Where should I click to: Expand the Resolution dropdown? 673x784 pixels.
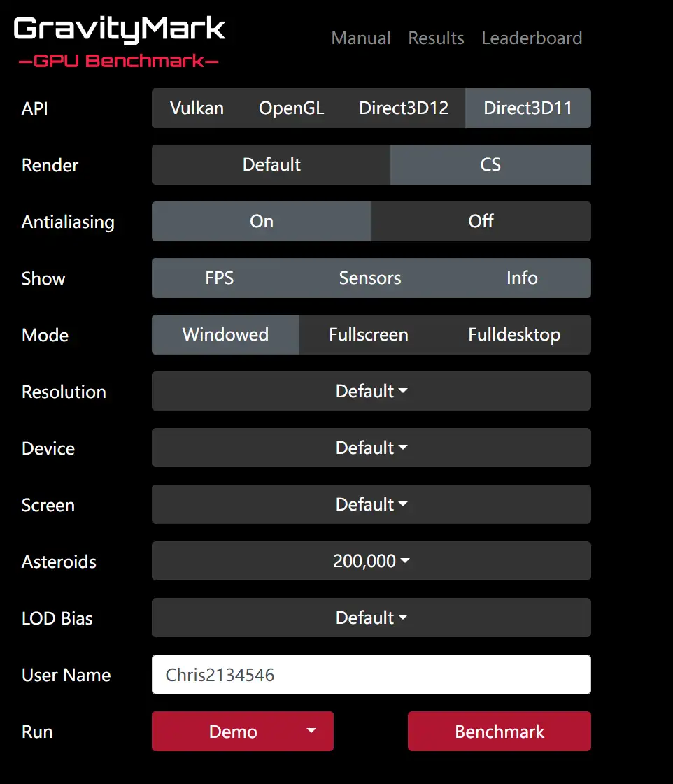tap(371, 391)
